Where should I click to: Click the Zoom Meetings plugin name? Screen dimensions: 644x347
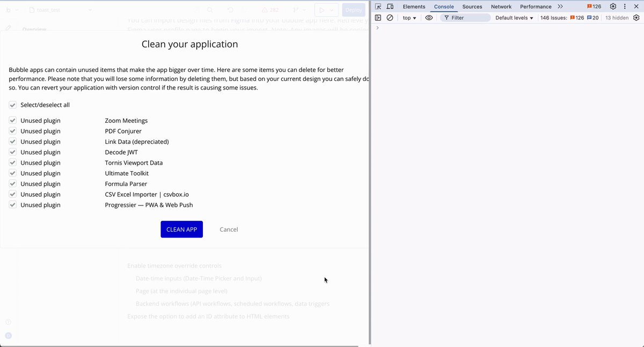(126, 121)
